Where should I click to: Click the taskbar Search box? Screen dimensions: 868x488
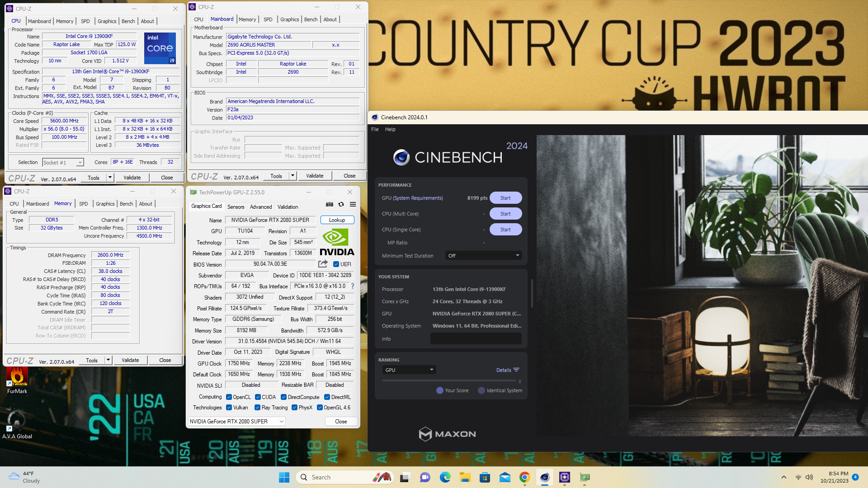tap(344, 477)
